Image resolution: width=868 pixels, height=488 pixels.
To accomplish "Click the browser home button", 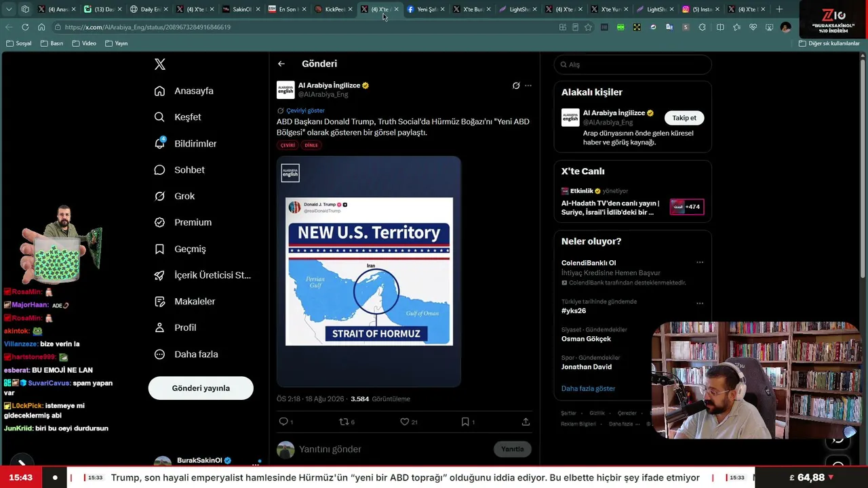I will click(41, 27).
